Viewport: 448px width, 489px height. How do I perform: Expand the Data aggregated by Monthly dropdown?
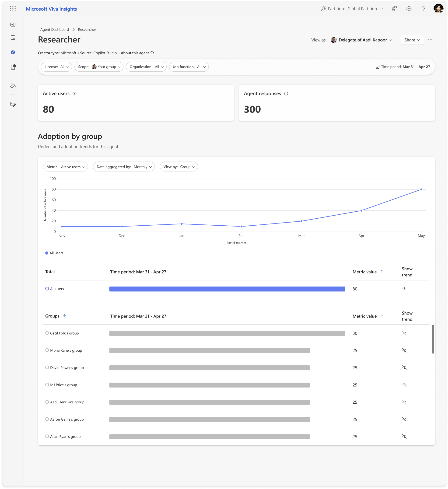tap(124, 167)
